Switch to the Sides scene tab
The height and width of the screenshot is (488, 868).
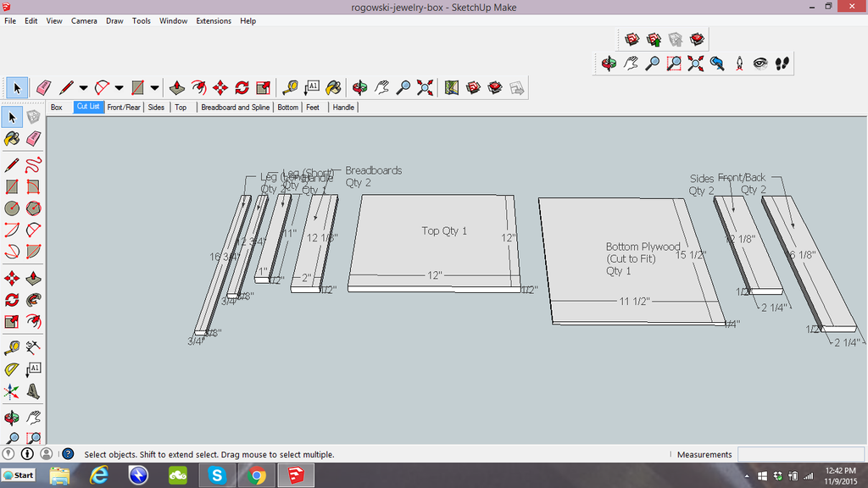(x=156, y=108)
